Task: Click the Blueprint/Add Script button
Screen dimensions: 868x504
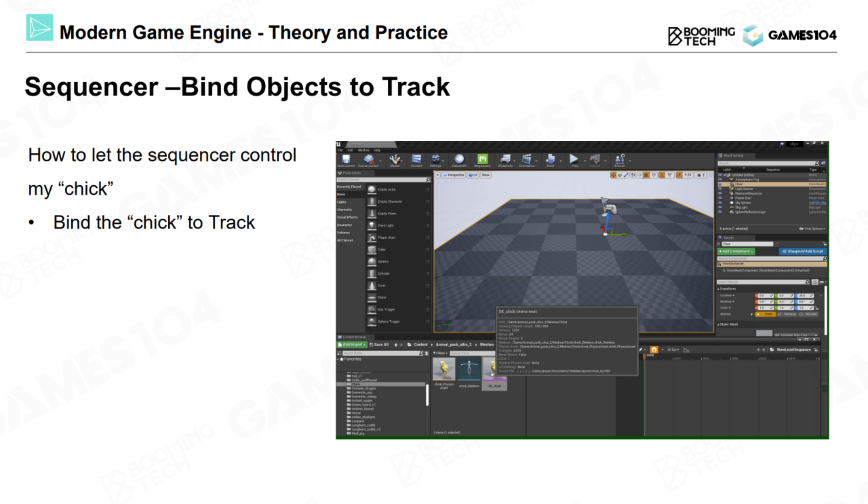Action: click(803, 251)
